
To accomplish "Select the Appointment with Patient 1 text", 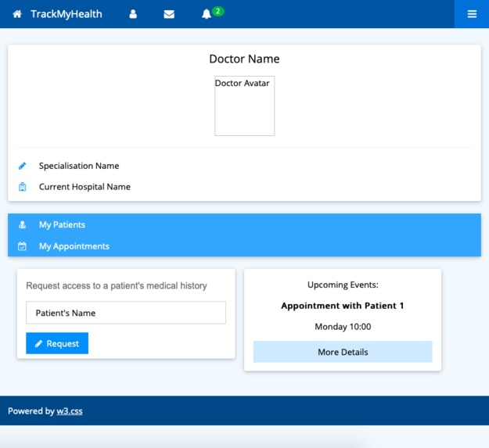I will pos(343,306).
